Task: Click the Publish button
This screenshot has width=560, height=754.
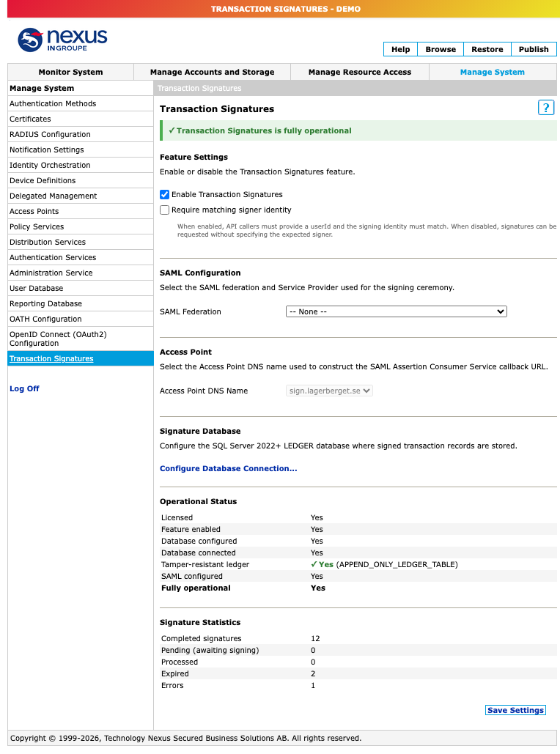Action: [x=534, y=49]
